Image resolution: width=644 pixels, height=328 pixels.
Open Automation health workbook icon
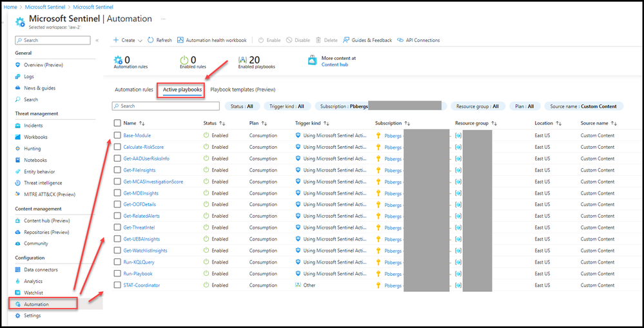pos(181,40)
